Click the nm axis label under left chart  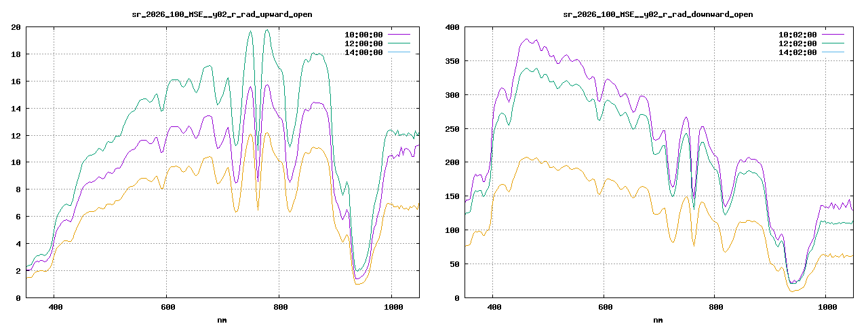click(222, 320)
